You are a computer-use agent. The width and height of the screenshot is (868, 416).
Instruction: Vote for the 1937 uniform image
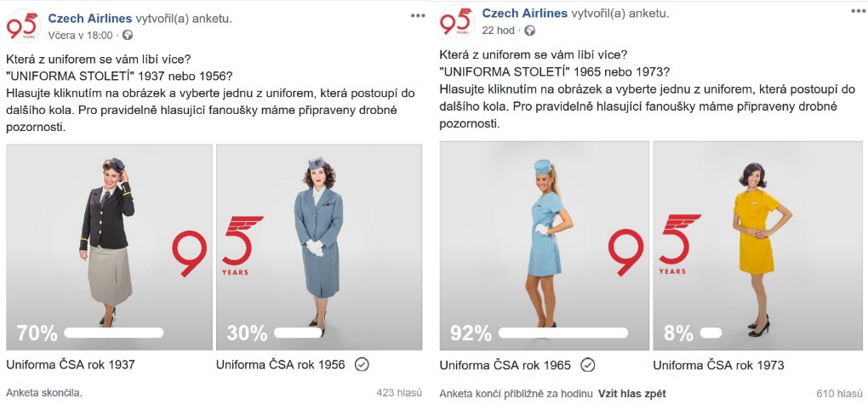tap(109, 248)
